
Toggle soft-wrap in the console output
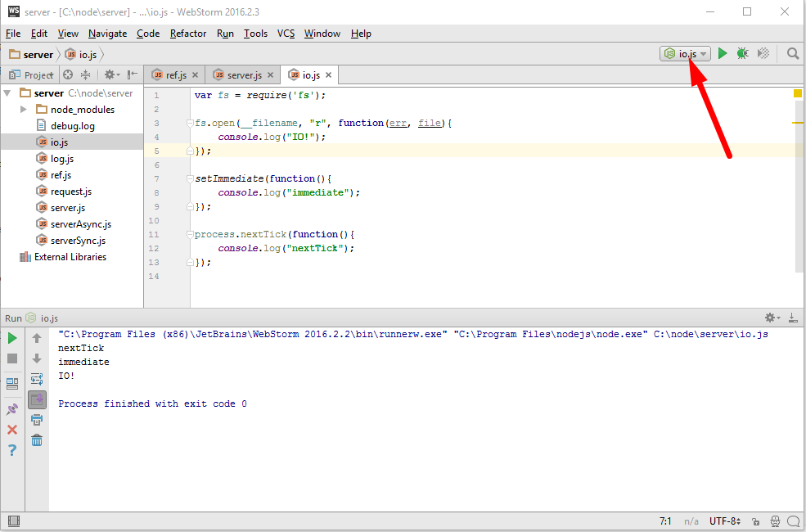(37, 379)
